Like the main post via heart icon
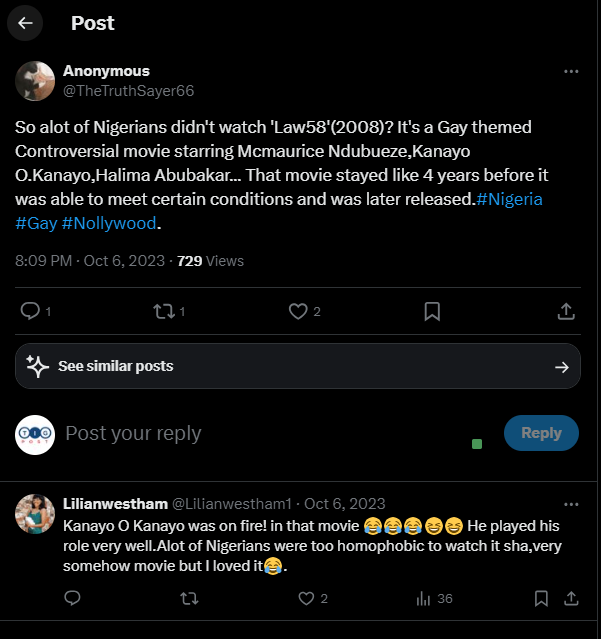Screen dimensions: 601x639 click(298, 311)
